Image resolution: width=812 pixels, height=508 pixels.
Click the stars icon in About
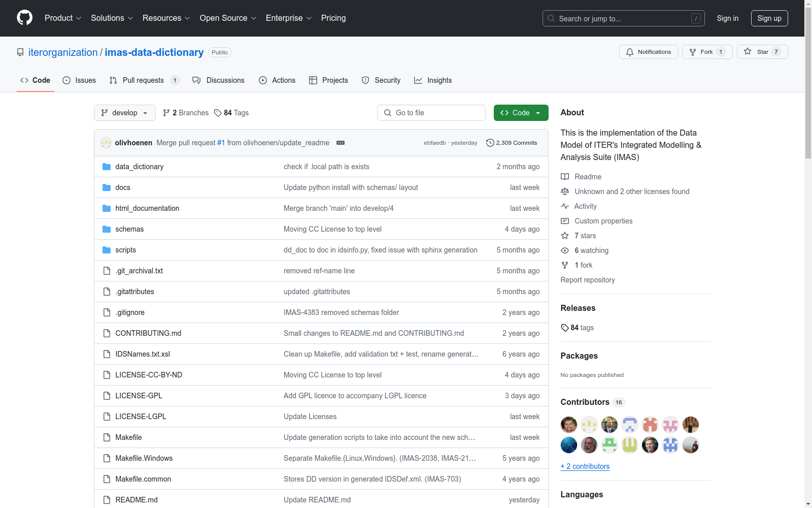(x=565, y=236)
